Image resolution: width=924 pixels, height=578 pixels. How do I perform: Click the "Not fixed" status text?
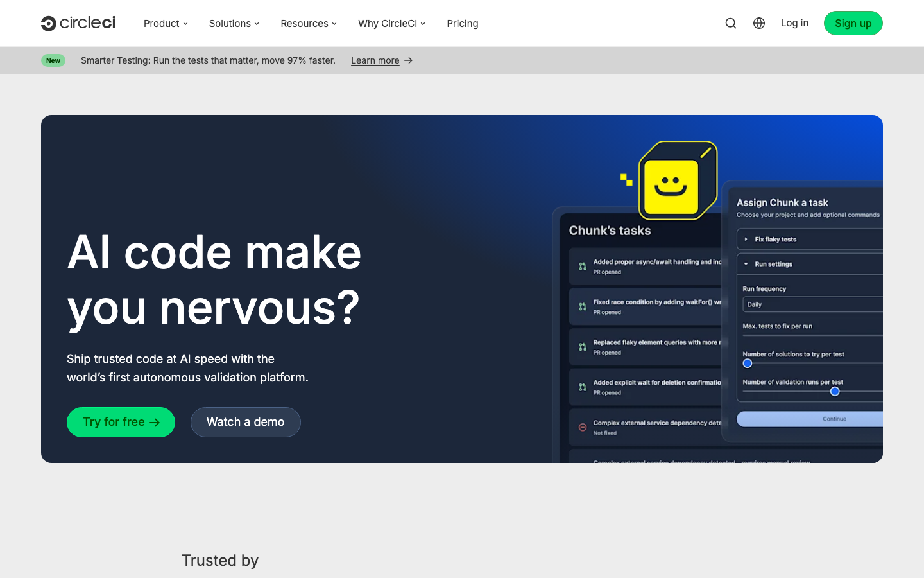[x=605, y=433]
